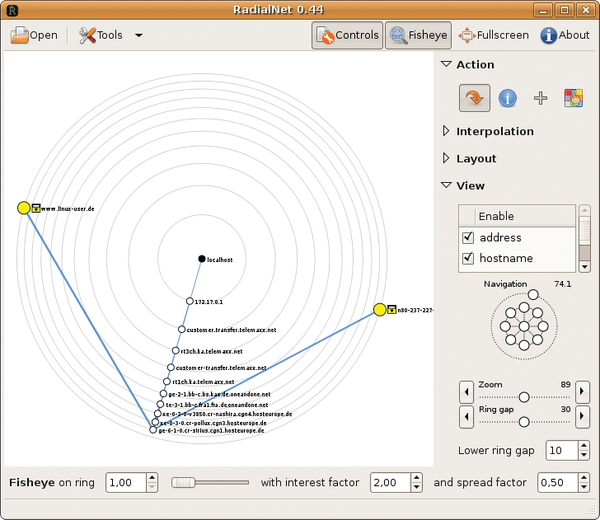Uncheck the hostname checkbox

point(467,259)
